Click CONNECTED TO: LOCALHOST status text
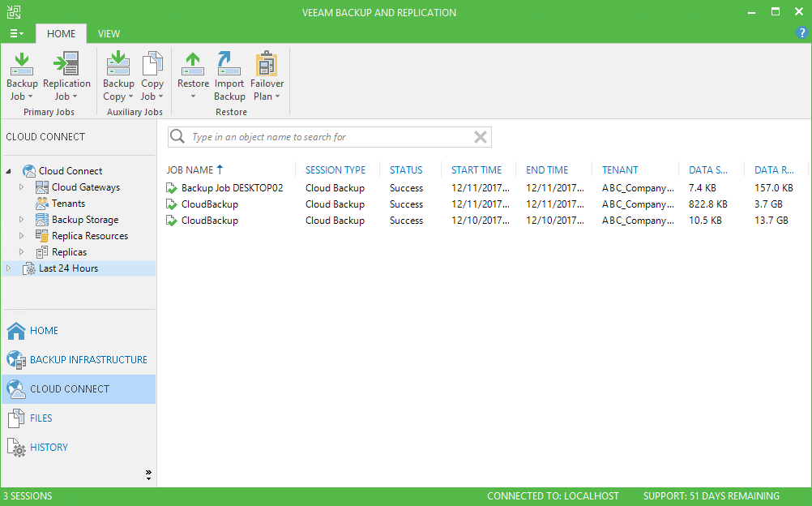Viewport: 812px width, 506px height. pyautogui.click(x=553, y=496)
